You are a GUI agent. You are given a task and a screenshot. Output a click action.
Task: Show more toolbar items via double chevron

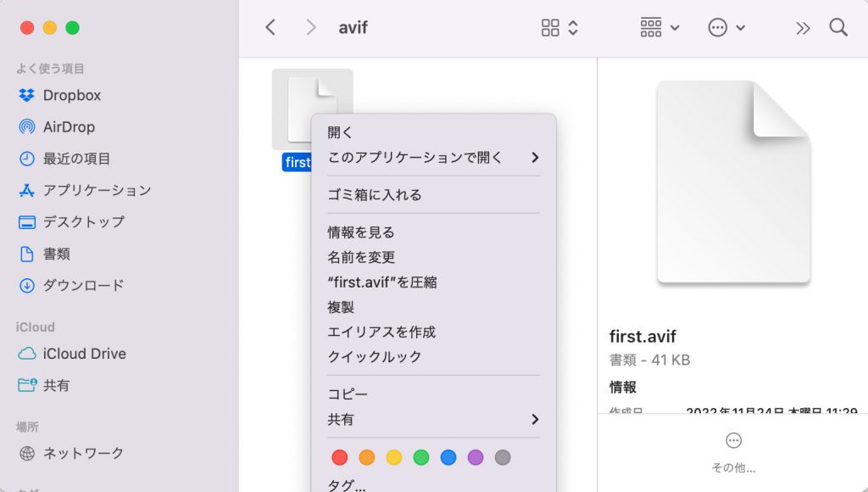coord(803,28)
